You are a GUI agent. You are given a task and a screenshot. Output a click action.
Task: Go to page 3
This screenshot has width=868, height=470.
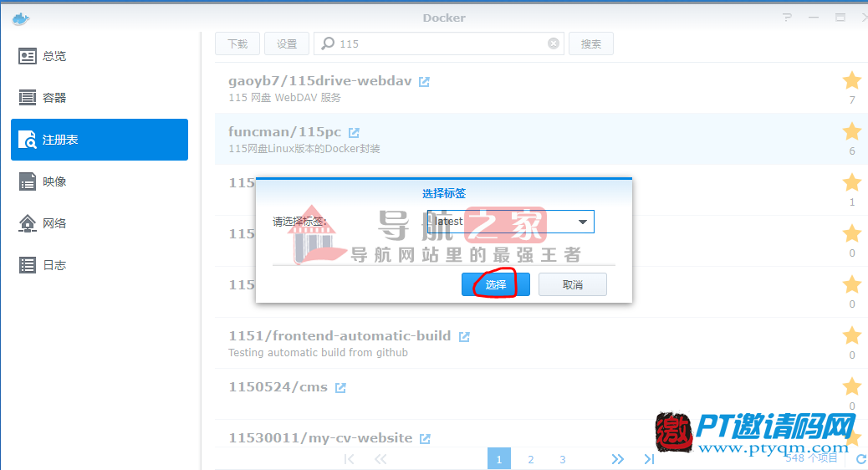(x=563, y=459)
